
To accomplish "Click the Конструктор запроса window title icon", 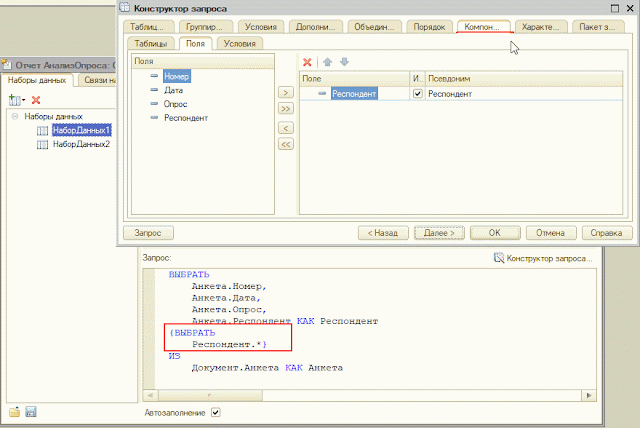I will (124, 8).
